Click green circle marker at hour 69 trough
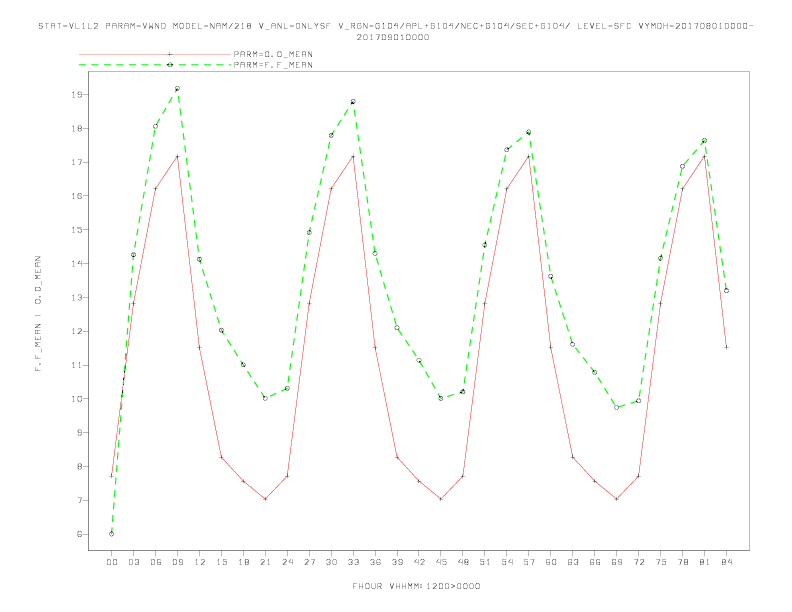This screenshot has width=792, height=612. click(617, 407)
